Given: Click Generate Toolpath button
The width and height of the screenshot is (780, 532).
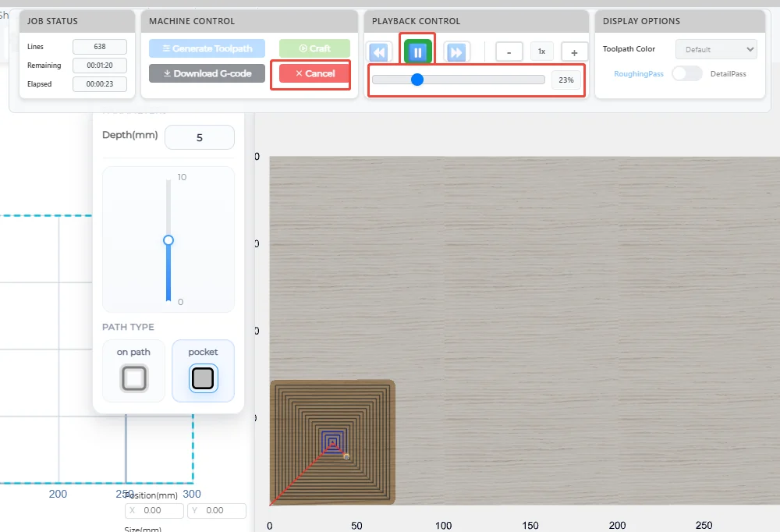Looking at the screenshot, I should click(207, 48).
